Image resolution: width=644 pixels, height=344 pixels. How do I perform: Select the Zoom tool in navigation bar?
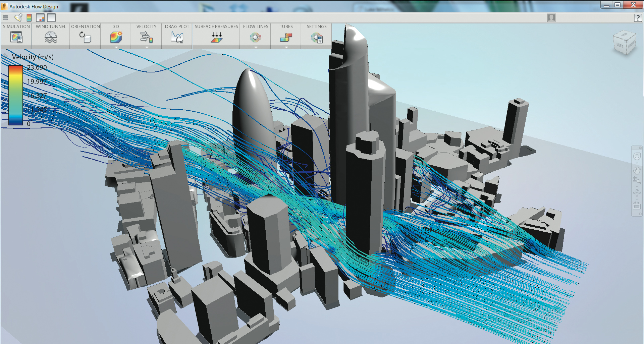pyautogui.click(x=637, y=180)
